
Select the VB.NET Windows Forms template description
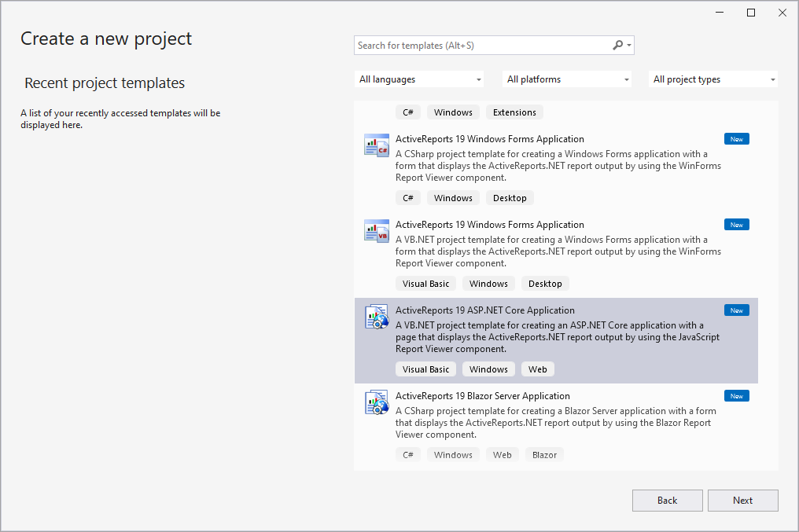click(558, 251)
